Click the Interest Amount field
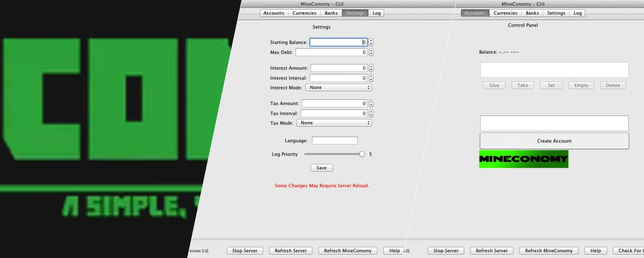Screen dimensions: 644x258 click(x=339, y=68)
